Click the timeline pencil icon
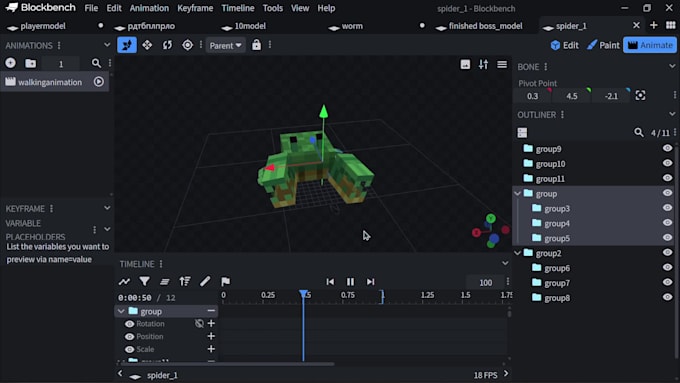The image size is (680, 383). click(205, 282)
